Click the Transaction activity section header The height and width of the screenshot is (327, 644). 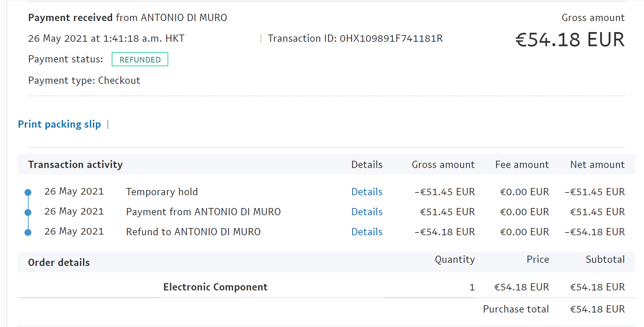pos(76,165)
